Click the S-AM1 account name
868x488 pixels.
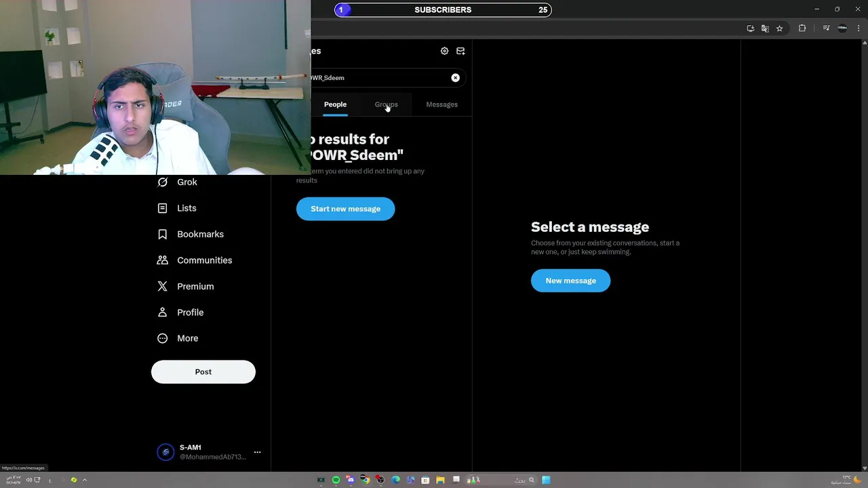[190, 447]
